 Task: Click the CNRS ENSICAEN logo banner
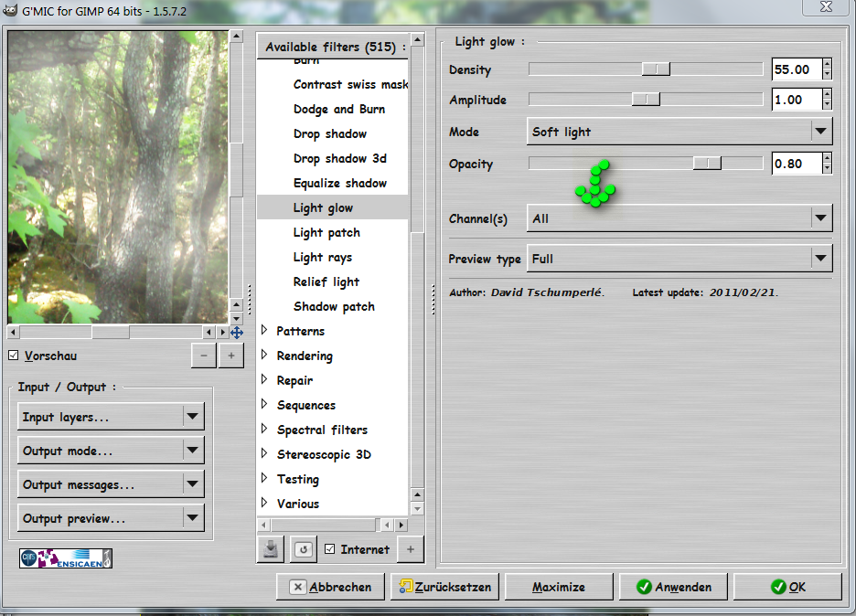pyautogui.click(x=66, y=558)
